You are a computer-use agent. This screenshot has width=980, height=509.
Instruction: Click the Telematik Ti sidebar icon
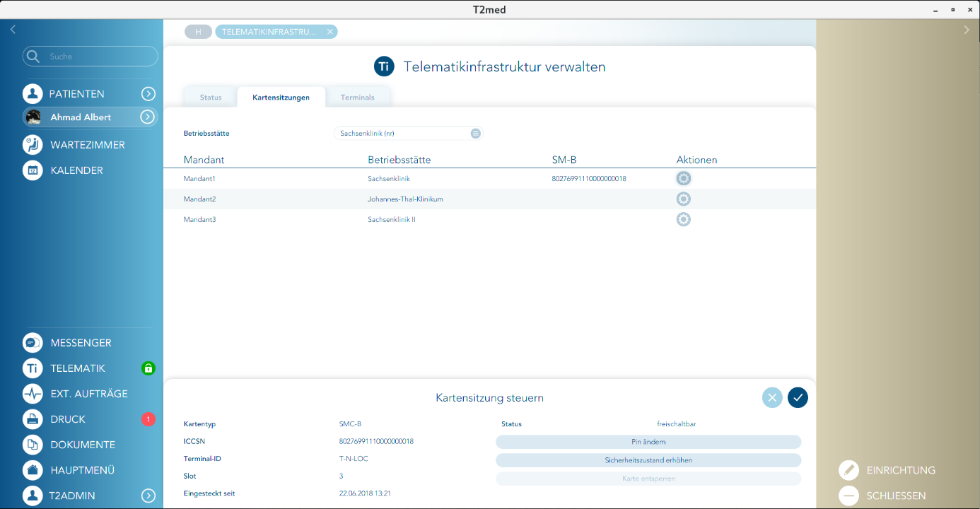coord(33,368)
